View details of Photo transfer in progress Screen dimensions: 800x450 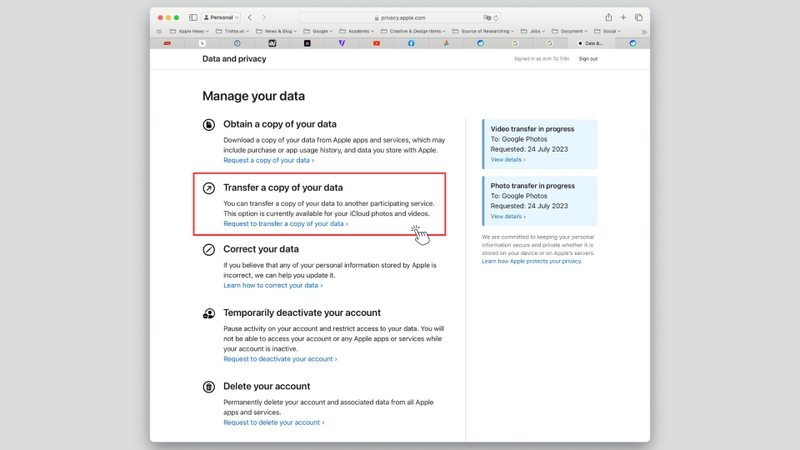tap(508, 216)
